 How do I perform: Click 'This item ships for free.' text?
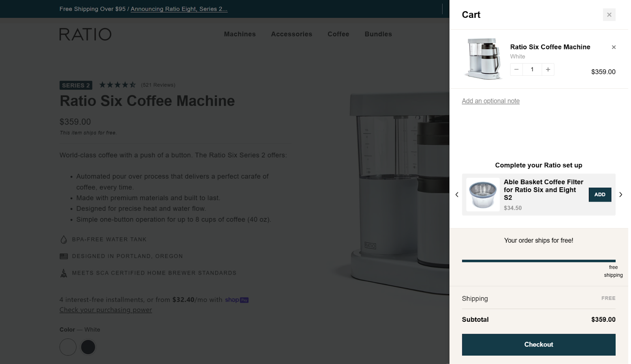(x=88, y=133)
